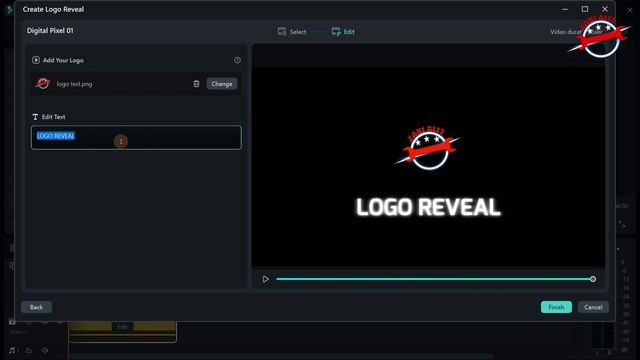Play the logo reveal preview
640x360 pixels.
(x=265, y=279)
